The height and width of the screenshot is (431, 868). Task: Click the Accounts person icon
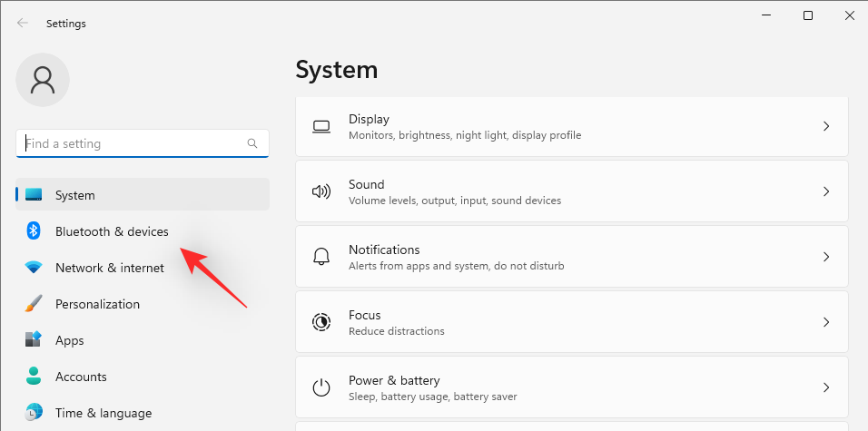(x=34, y=377)
